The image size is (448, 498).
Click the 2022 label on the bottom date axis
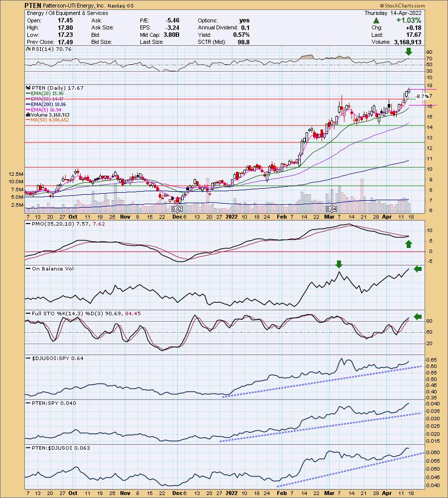(231, 493)
